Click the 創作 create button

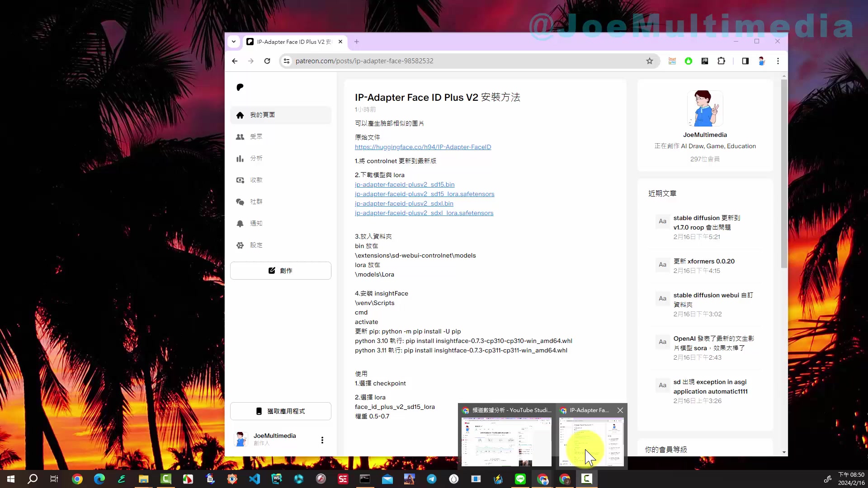(x=280, y=271)
